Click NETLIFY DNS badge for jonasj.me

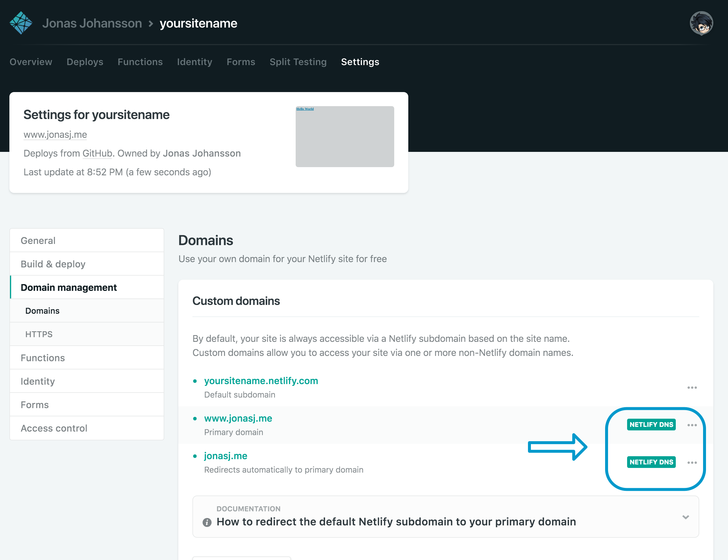pos(651,462)
